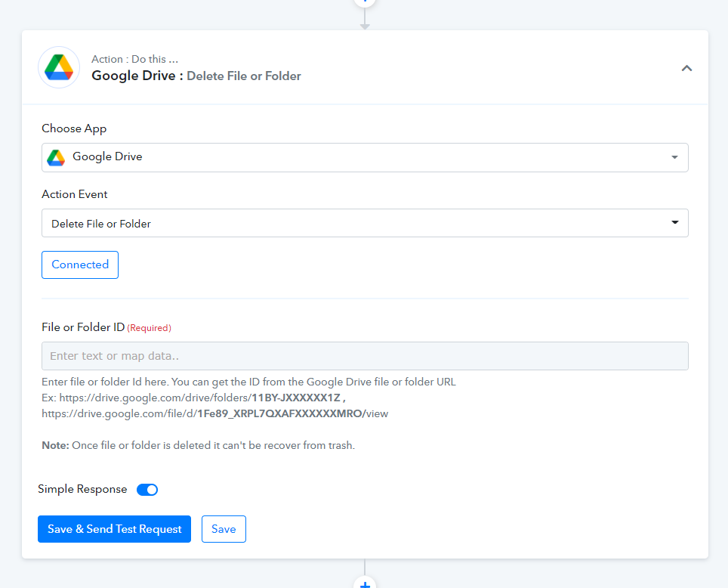Click example ID 11BY-JXXXXXX1Z text
The image size is (728, 588).
click(x=296, y=398)
